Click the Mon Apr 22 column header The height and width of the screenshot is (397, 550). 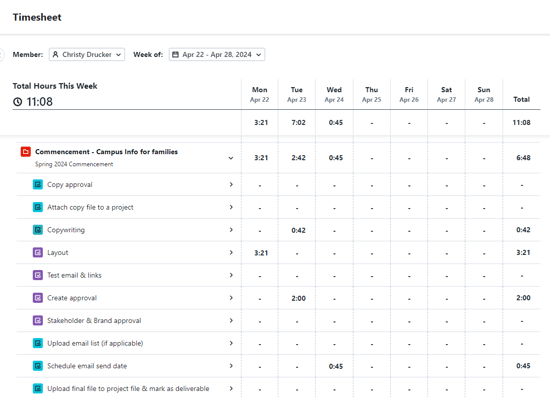point(260,95)
